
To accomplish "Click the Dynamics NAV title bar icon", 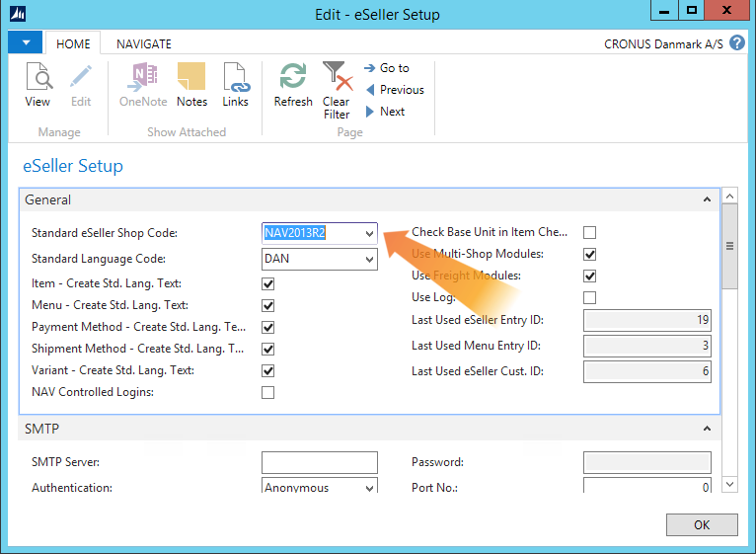I will [18, 14].
